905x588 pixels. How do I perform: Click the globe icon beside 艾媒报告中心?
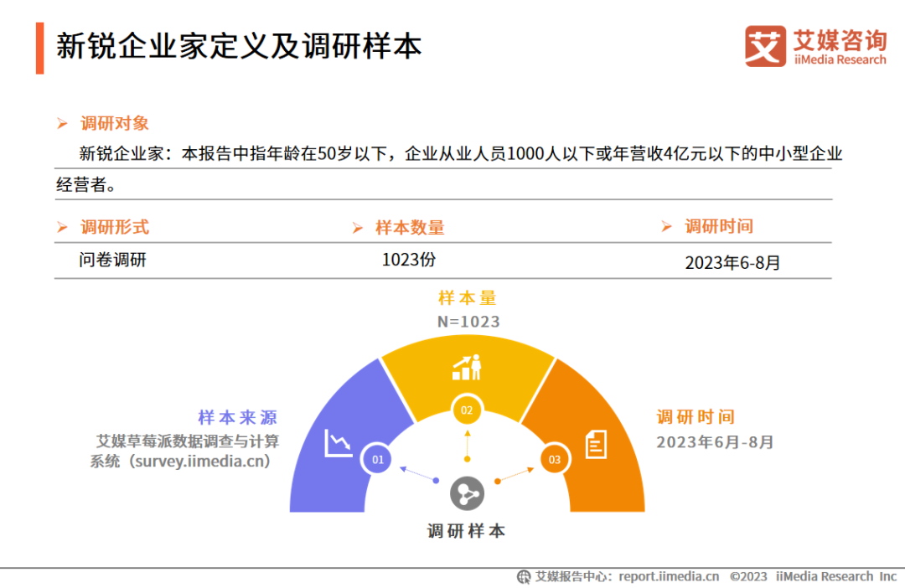[x=524, y=576]
